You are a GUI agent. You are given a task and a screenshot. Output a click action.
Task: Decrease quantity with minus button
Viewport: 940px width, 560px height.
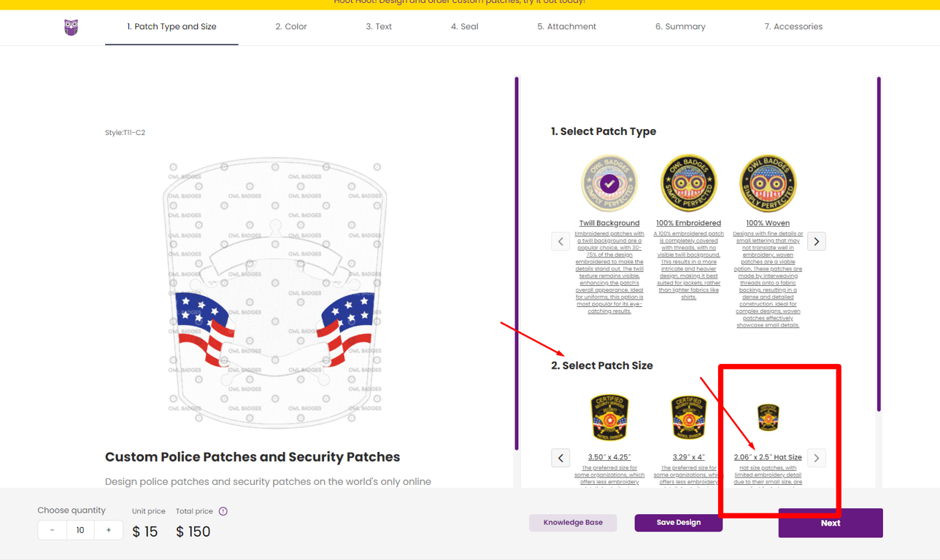[x=53, y=530]
